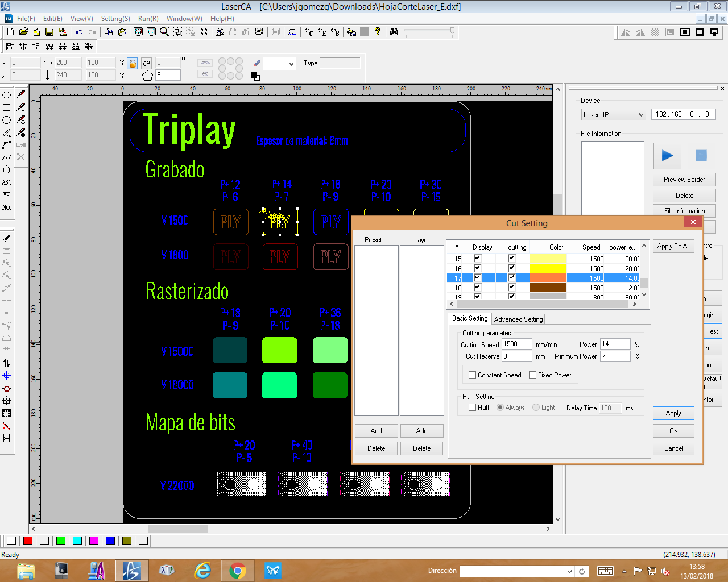
Task: Click the layer table horizontal scrollbar
Action: click(x=543, y=304)
